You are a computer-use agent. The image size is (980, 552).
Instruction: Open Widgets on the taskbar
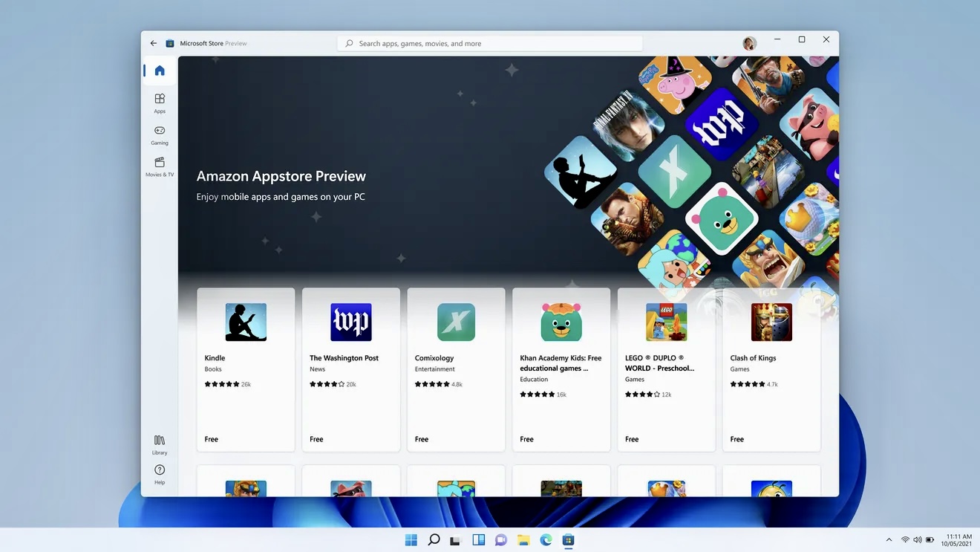479,540
